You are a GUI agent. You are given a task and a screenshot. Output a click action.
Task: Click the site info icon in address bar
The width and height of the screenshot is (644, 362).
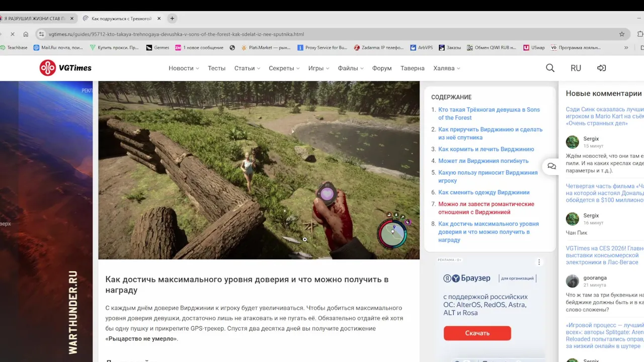tap(41, 34)
